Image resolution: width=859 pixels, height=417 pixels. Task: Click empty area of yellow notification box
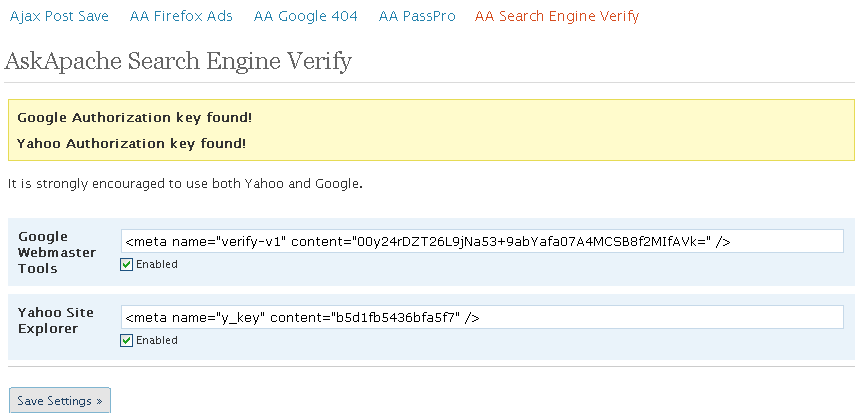pos(548,130)
